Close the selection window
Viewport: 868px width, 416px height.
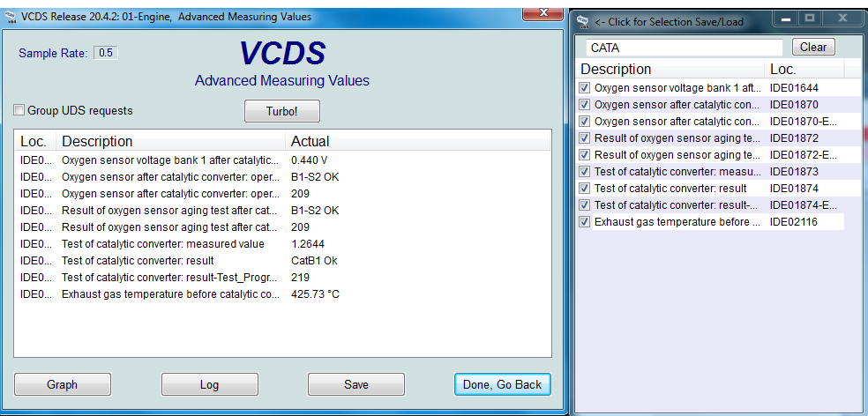pos(842,19)
